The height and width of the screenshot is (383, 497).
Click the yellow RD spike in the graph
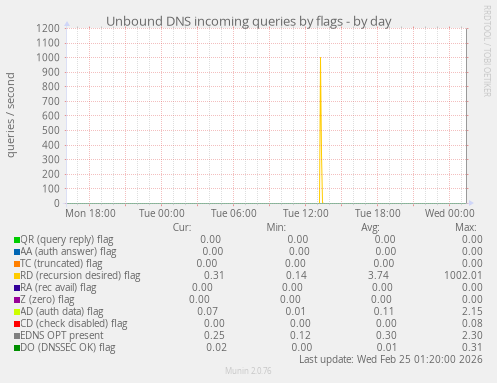(x=321, y=130)
